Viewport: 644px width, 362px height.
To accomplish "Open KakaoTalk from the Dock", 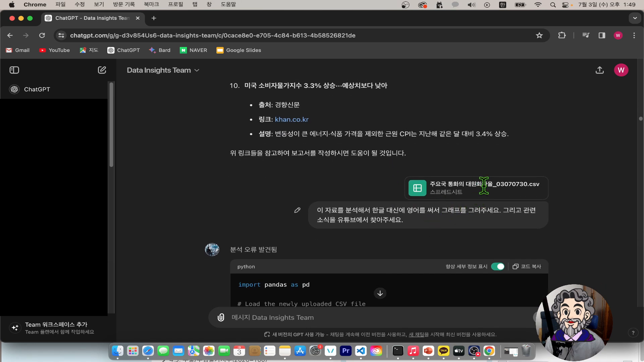I will 443,351.
